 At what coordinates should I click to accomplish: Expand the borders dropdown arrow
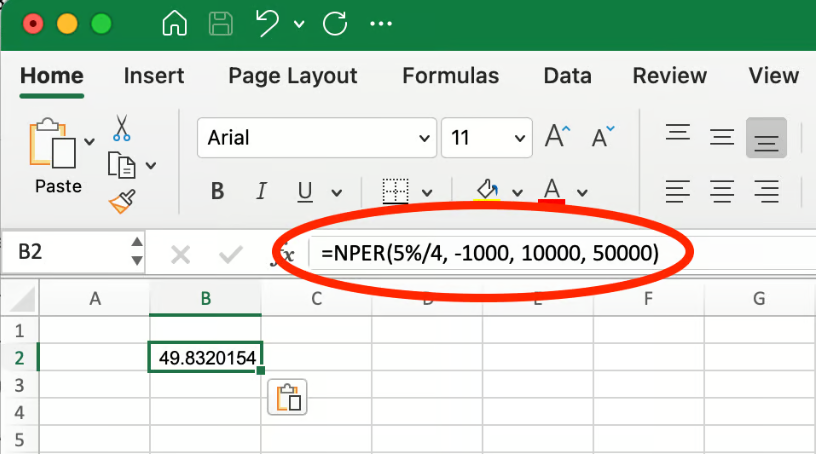(427, 192)
